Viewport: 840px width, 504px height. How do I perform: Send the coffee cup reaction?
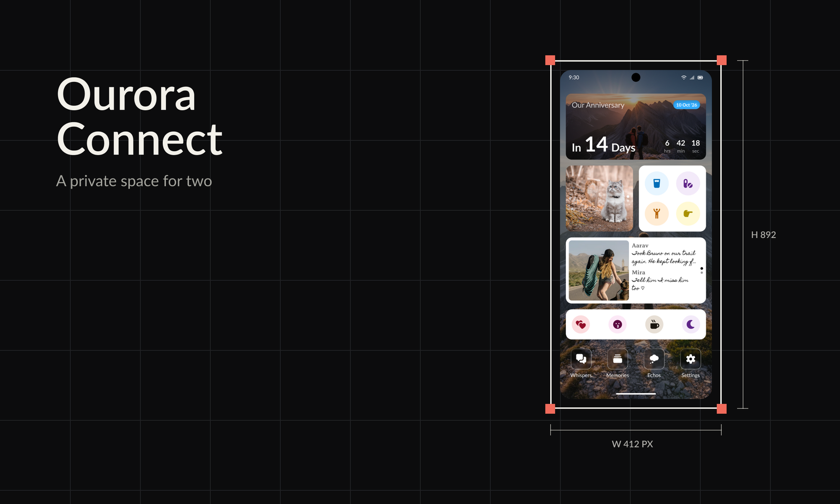coord(654,324)
